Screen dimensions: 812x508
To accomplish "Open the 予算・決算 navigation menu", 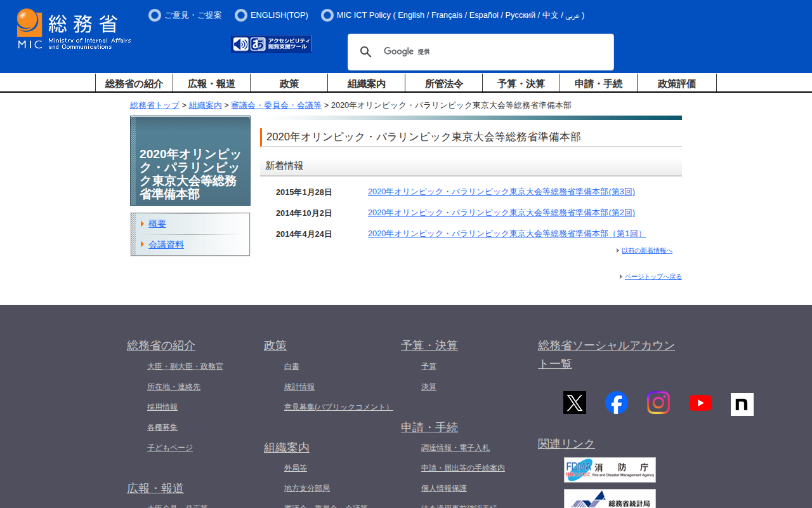I will click(521, 83).
